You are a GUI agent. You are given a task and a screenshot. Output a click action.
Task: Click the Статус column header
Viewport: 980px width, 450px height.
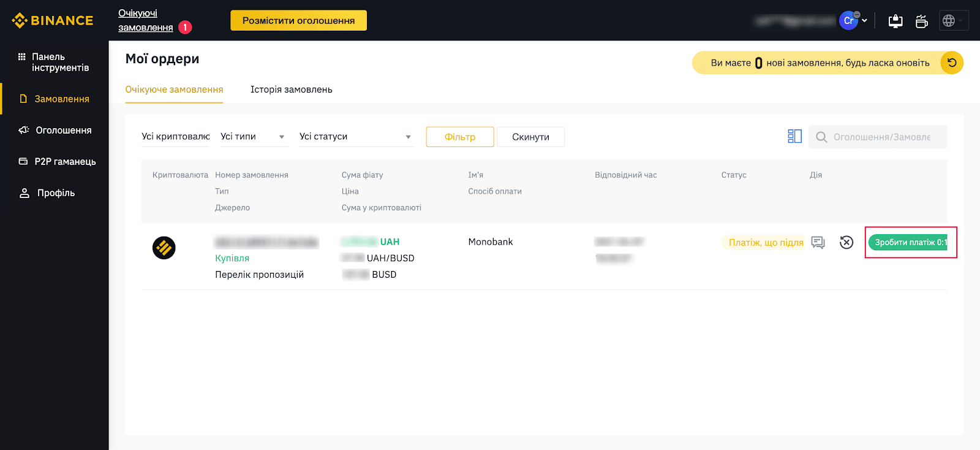(x=734, y=175)
